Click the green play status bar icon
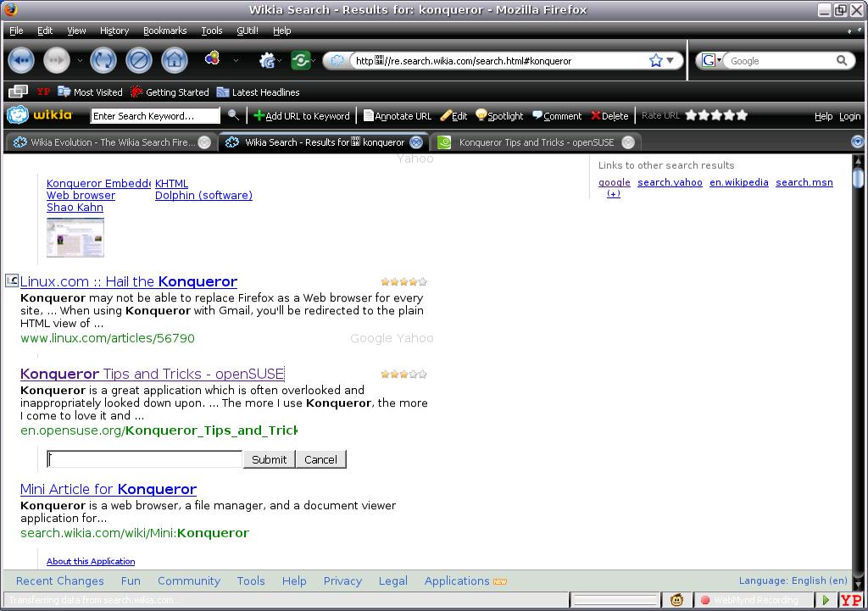Viewport: 868px width, 611px height. 826,600
